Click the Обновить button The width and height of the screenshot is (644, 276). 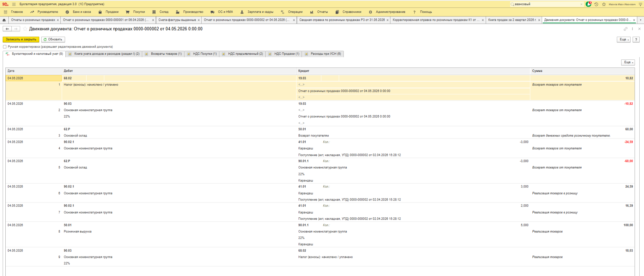(53, 40)
